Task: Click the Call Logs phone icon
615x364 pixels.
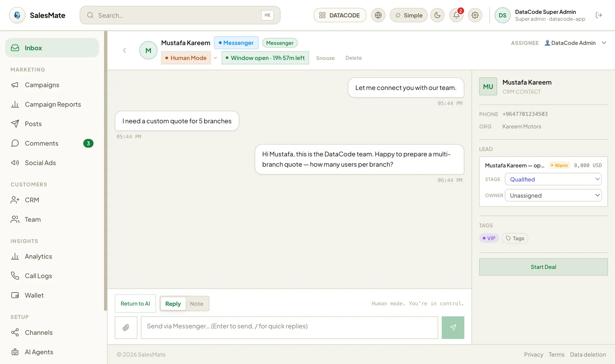Action: click(15, 276)
